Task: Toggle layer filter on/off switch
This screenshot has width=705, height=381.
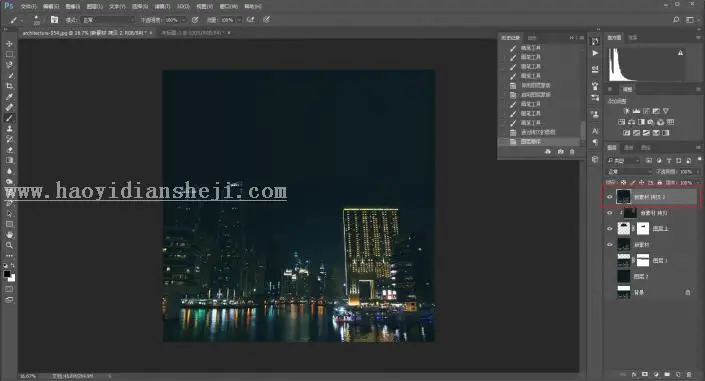Action: pos(699,159)
